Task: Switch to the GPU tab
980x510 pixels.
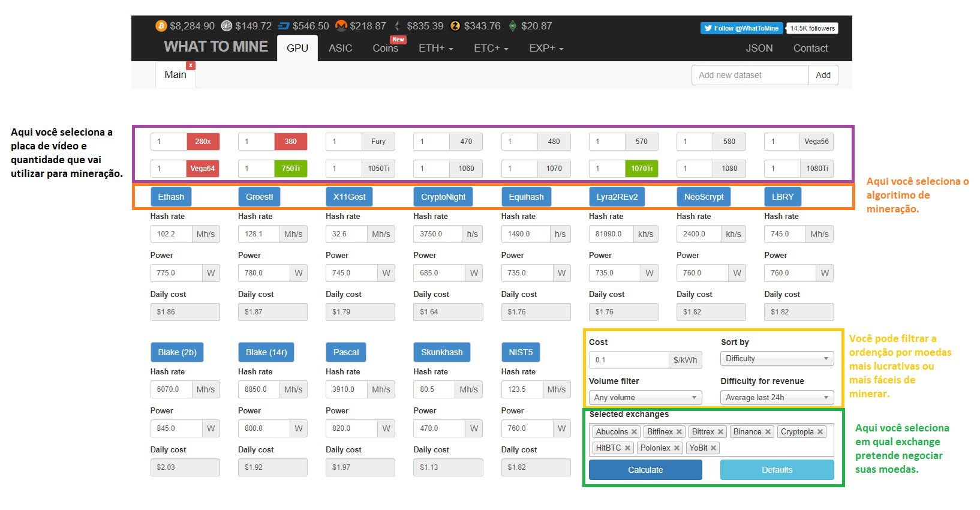Action: tap(297, 48)
